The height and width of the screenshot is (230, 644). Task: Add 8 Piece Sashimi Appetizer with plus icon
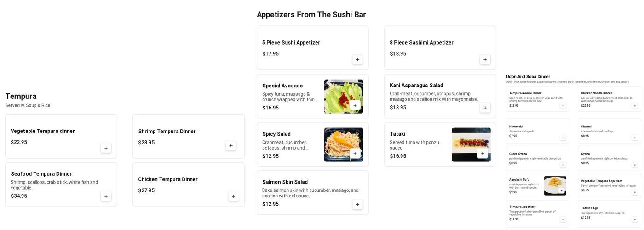[485, 59]
